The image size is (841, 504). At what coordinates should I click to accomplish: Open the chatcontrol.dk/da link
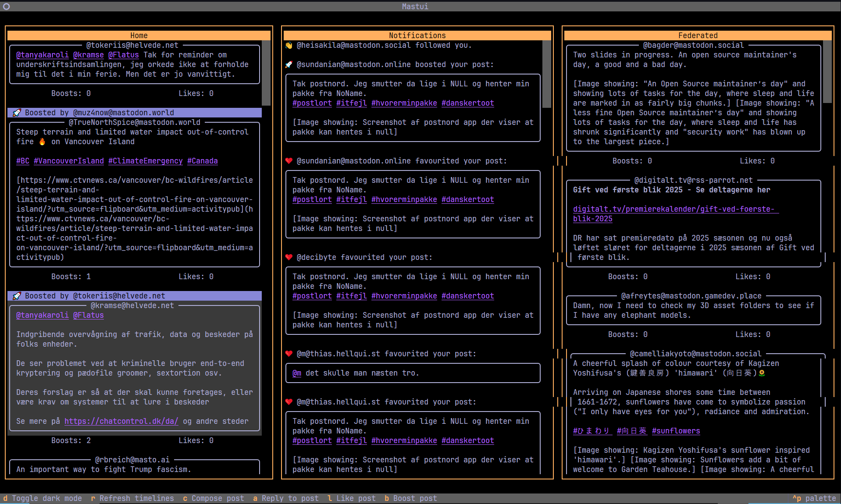coord(121,421)
